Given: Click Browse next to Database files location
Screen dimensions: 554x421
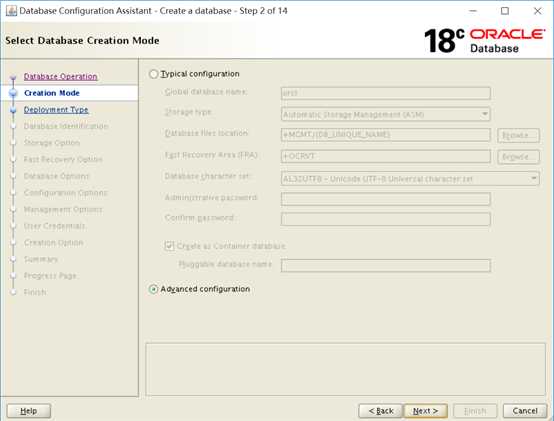Looking at the screenshot, I should [x=518, y=136].
